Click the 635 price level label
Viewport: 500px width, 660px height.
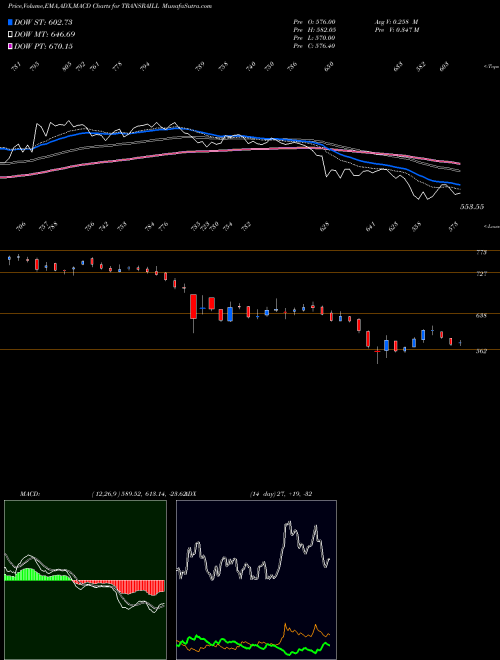click(x=481, y=316)
